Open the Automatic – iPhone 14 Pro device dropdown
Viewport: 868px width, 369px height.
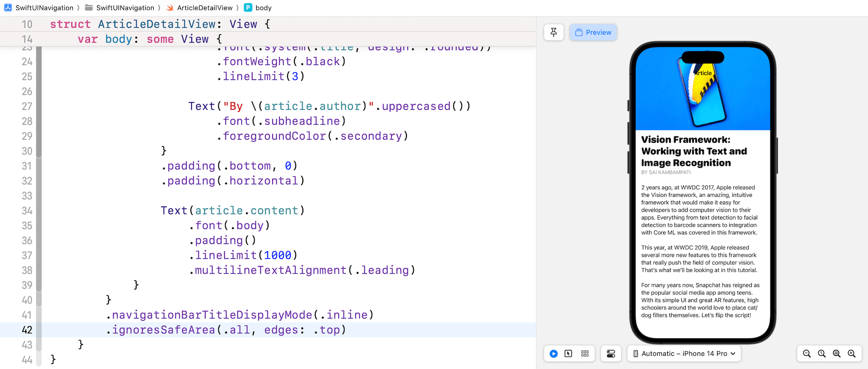tap(684, 354)
